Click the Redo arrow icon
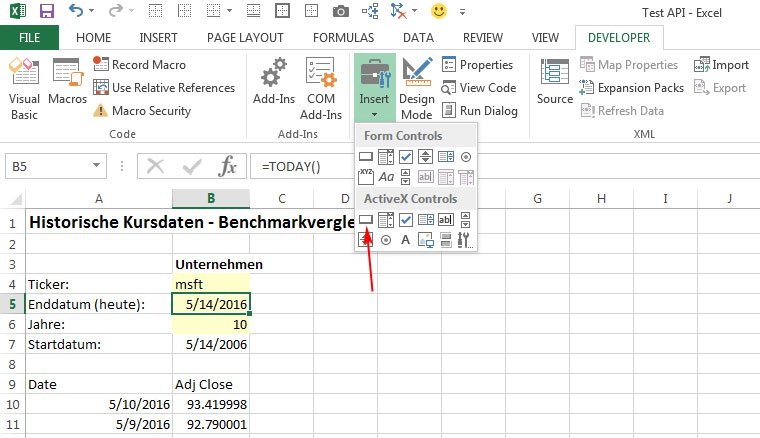 click(115, 10)
